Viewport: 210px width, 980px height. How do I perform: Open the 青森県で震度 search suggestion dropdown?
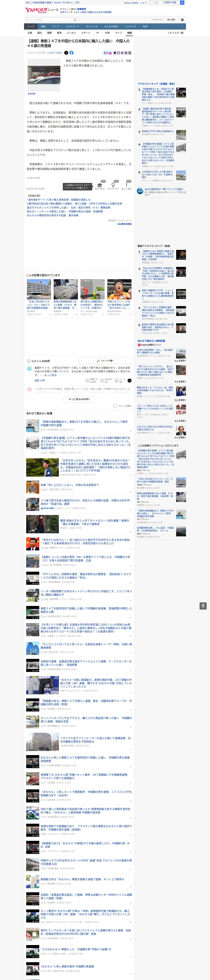pyautogui.click(x=171, y=3)
